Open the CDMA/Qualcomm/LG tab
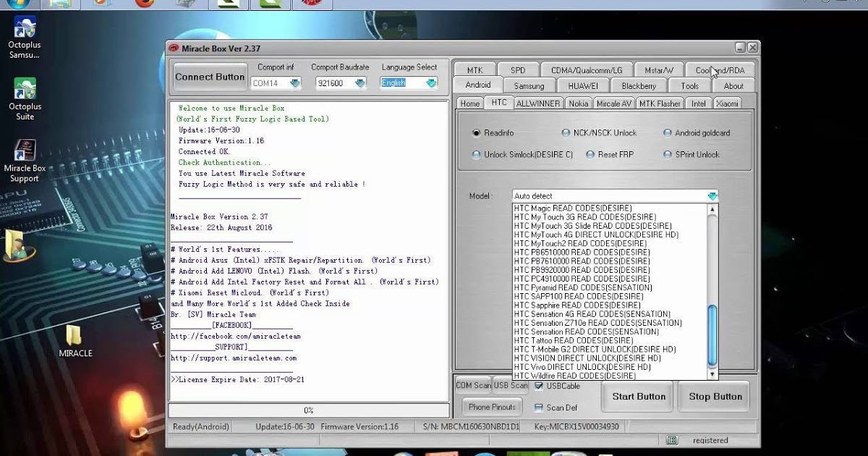Viewport: 868px width, 456px height. (x=587, y=70)
